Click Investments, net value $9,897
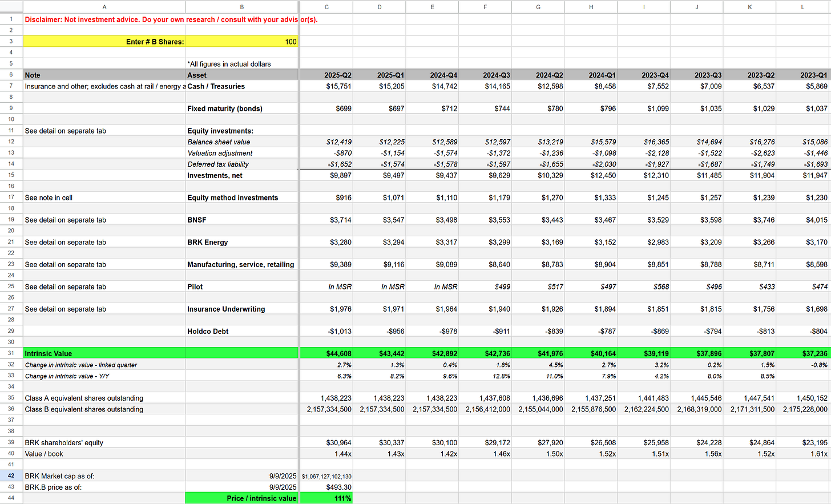The image size is (831, 504). pyautogui.click(x=340, y=175)
